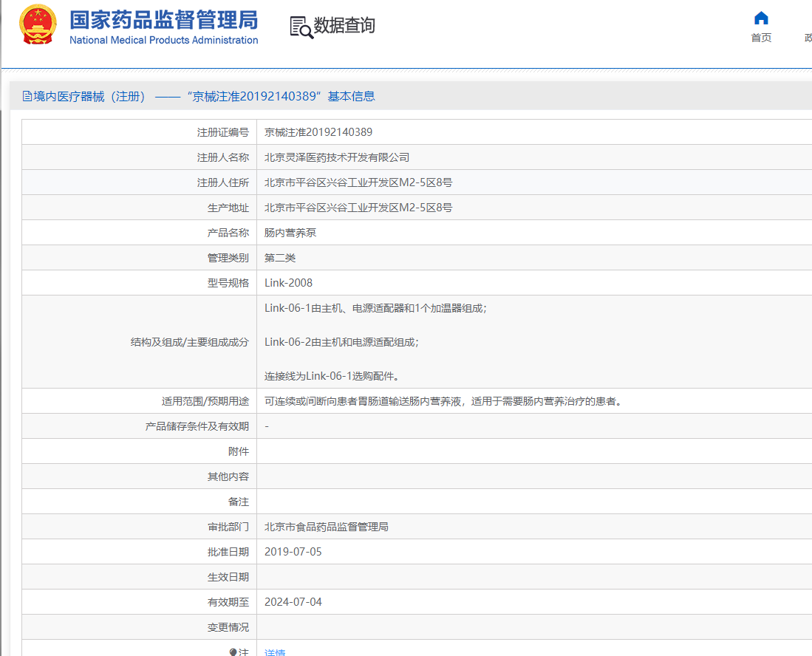Click the 产品名称 label

click(228, 233)
